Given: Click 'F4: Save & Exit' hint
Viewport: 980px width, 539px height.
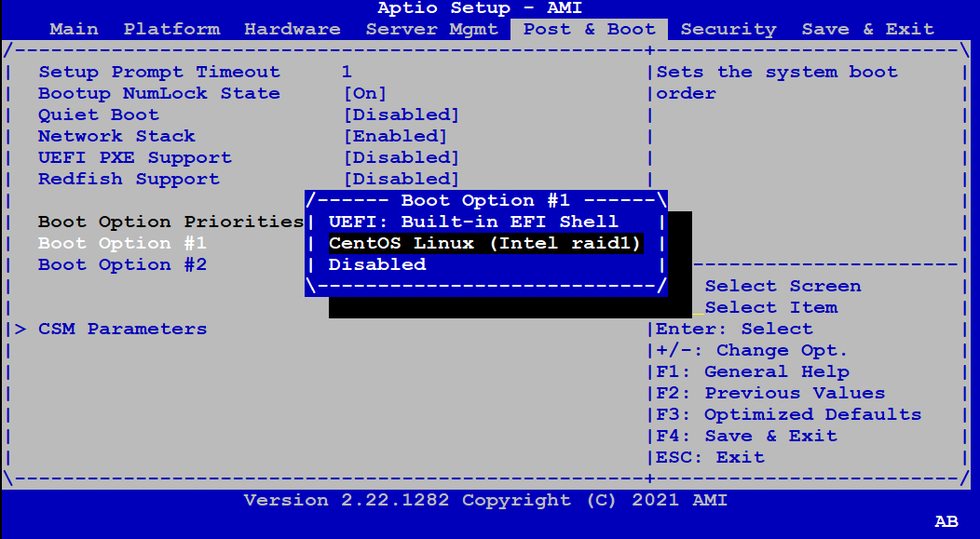Looking at the screenshot, I should click(x=746, y=436).
